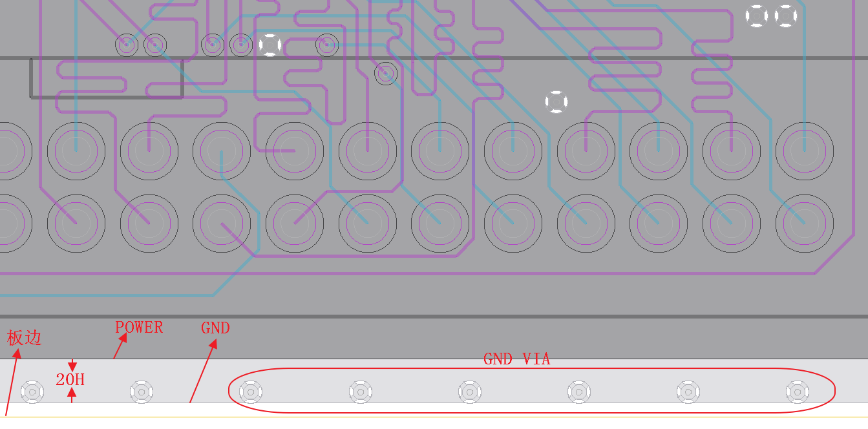Select the rightmost GND via inside red oval
This screenshot has width=868, height=429.
tap(798, 392)
